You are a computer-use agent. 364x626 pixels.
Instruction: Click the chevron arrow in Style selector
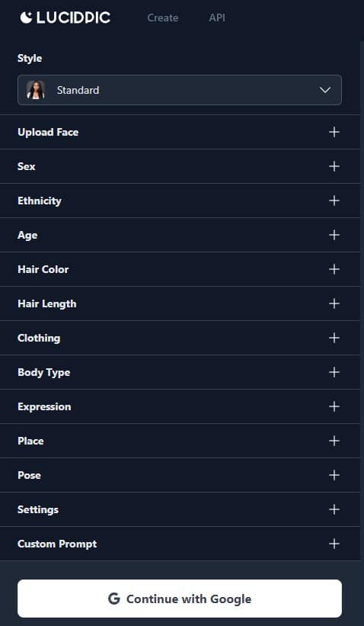325,90
